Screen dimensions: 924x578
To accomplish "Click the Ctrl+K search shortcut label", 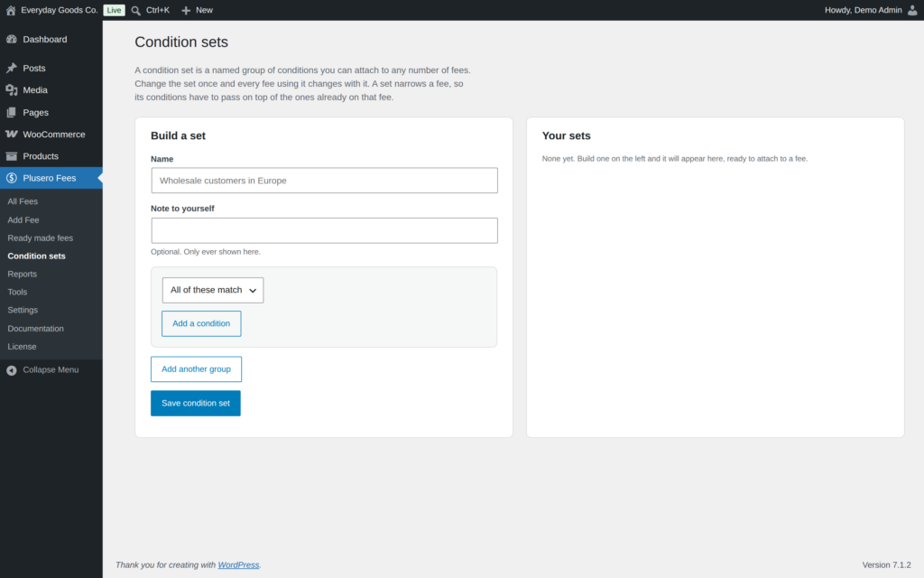I will click(157, 10).
